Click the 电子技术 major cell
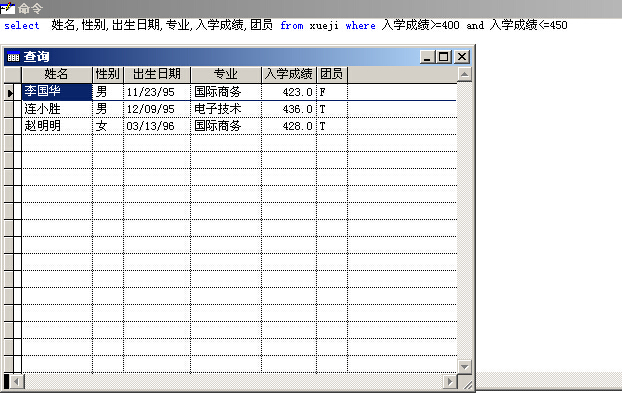Viewport: 622px width, 395px height. coord(226,109)
